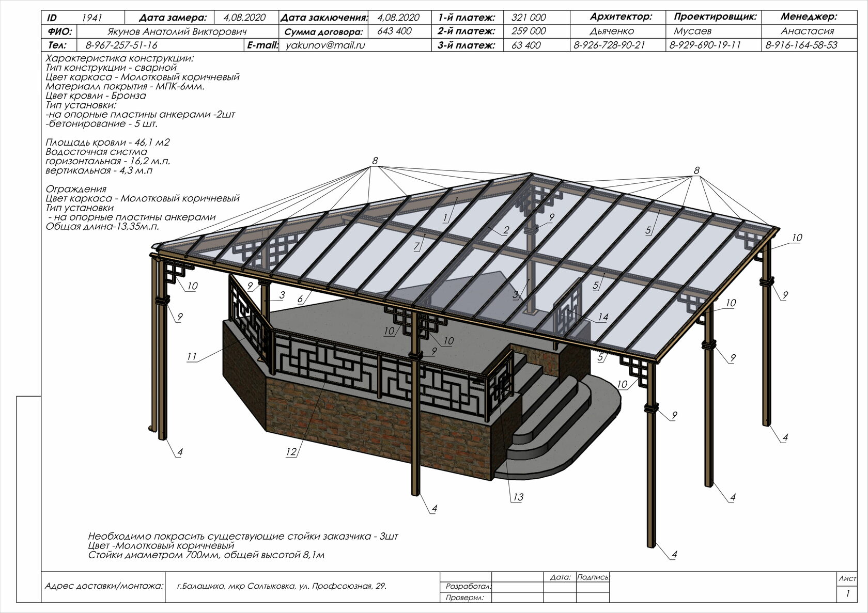Select callout number 11 by the railing
868x613 pixels.
click(192, 356)
